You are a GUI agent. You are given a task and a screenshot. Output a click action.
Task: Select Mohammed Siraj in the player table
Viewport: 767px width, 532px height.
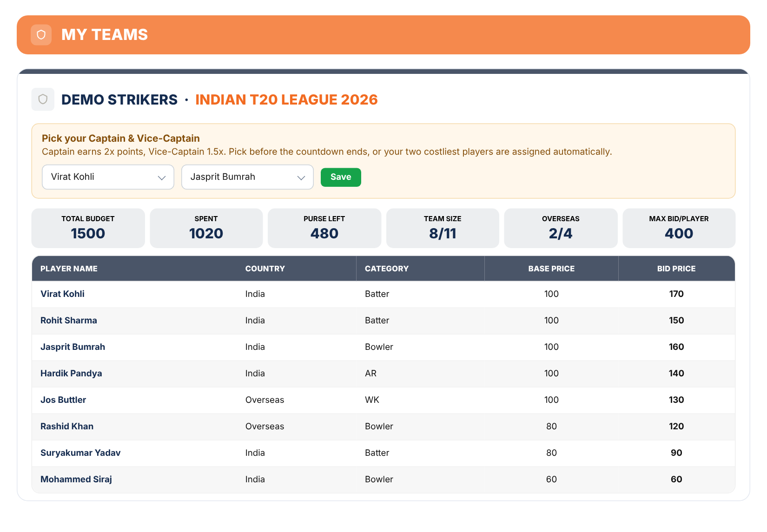76,479
